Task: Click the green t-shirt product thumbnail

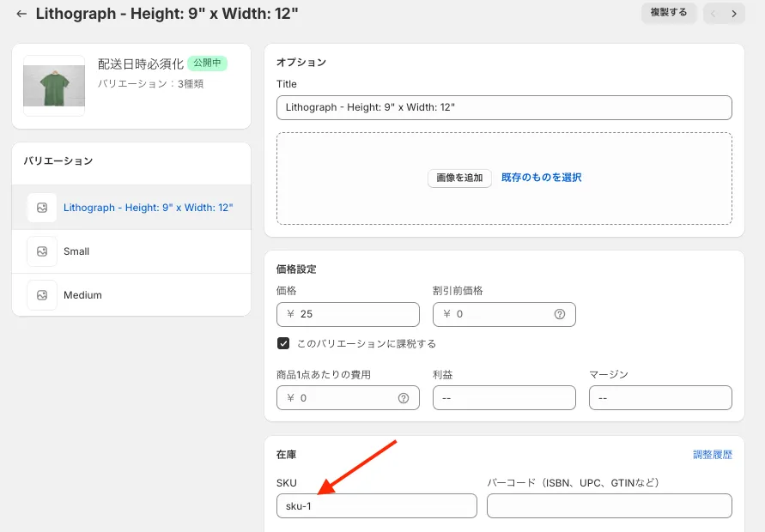Action: point(54,86)
